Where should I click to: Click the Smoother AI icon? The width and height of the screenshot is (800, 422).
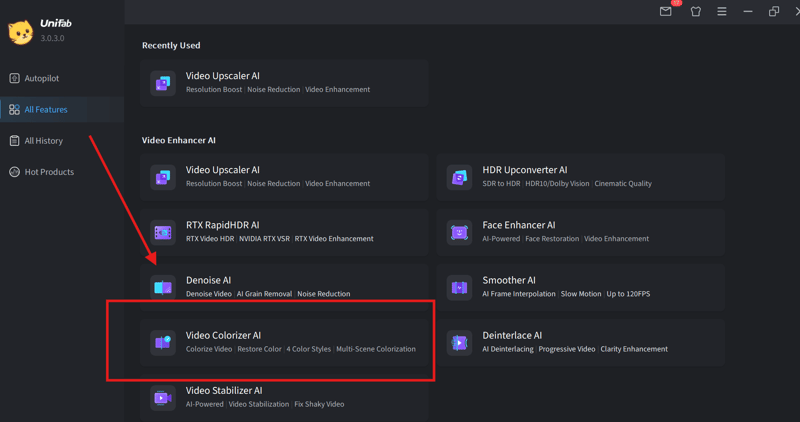coord(459,287)
